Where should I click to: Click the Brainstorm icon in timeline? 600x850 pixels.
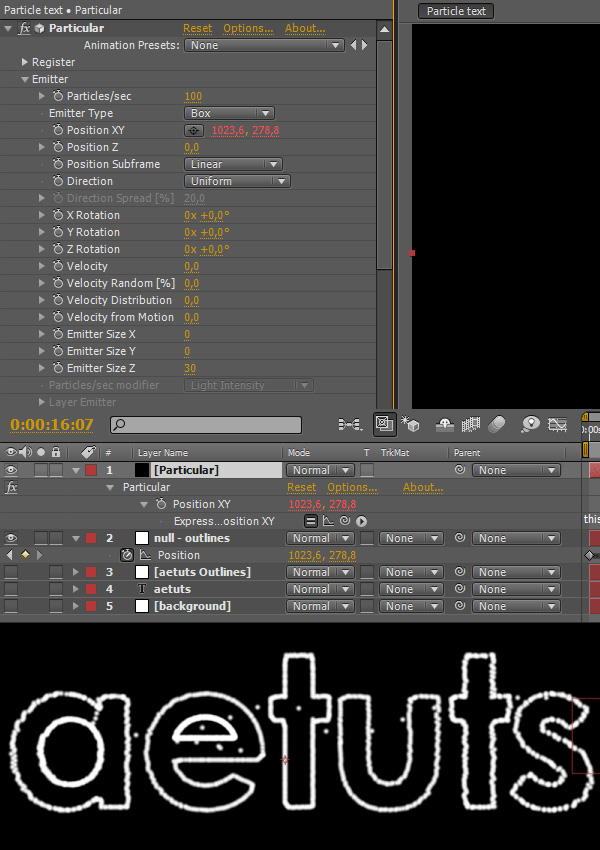[530, 424]
